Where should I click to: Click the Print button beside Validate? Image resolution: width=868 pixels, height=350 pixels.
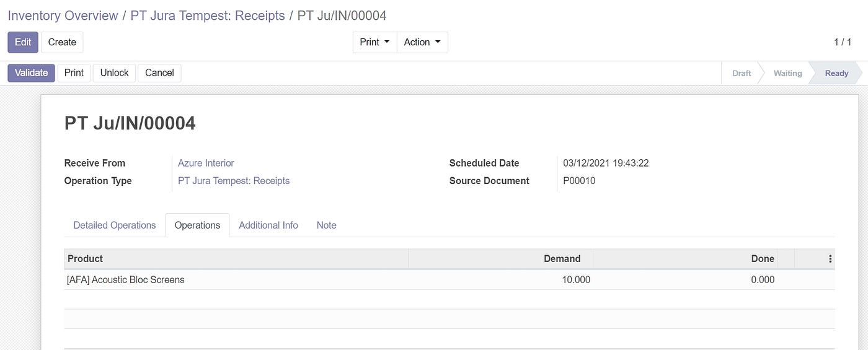tap(74, 72)
